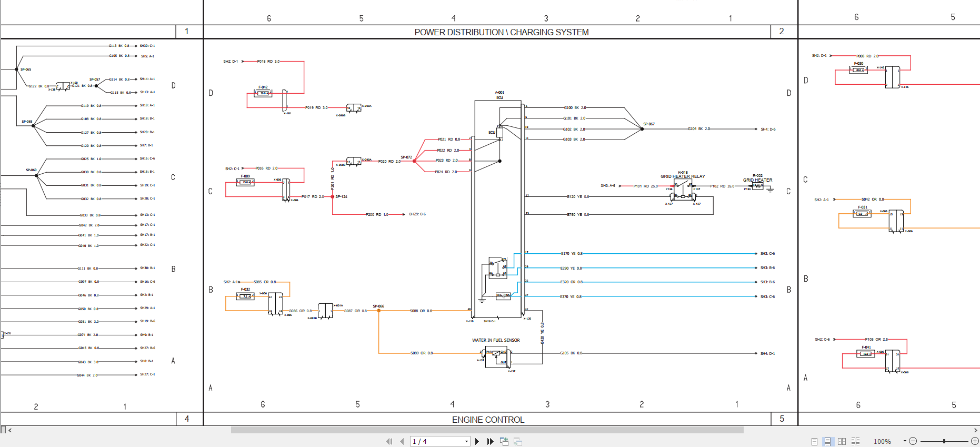Zoom in with the plus icon

[x=975, y=441]
